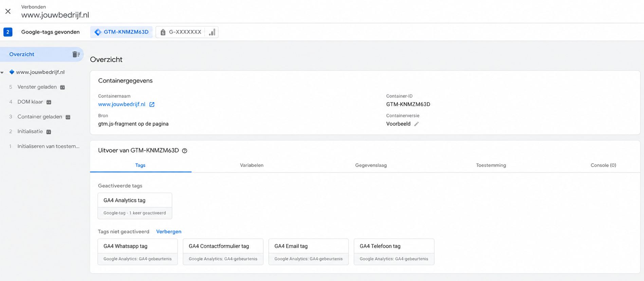The height and width of the screenshot is (281, 644).
Task: Open the GA4 Whatsapp tag card
Action: 137,252
